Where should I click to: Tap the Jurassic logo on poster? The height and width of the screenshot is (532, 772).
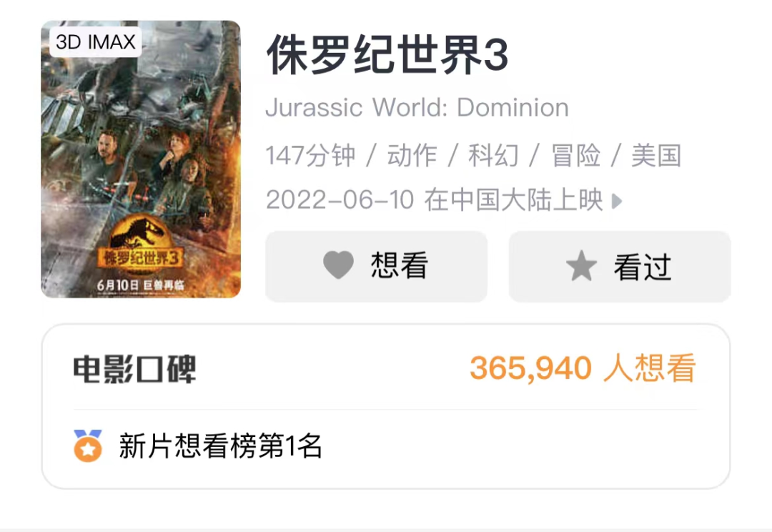139,243
